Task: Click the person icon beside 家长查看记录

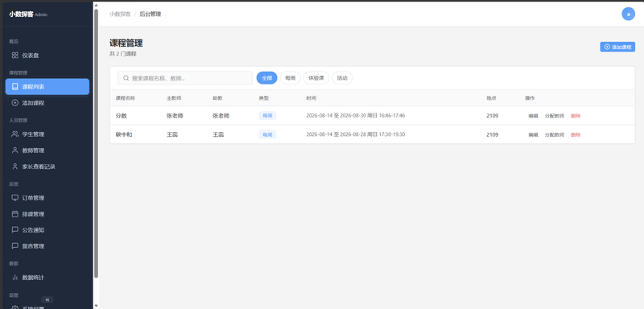Action: 14,167
